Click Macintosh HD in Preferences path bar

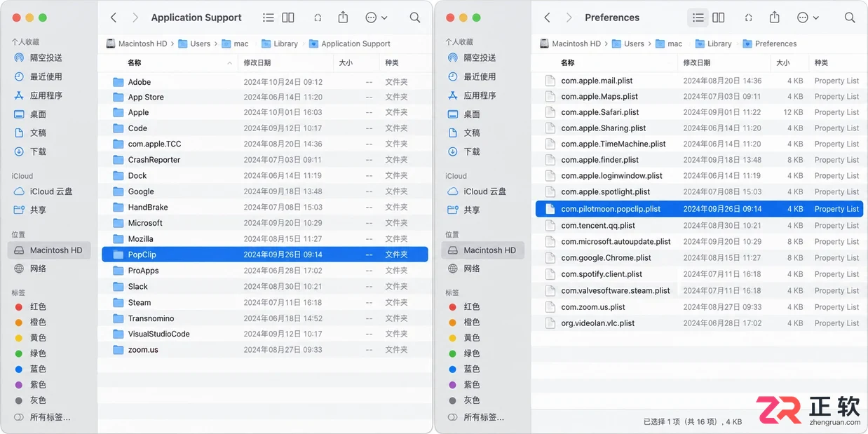pyautogui.click(x=570, y=43)
